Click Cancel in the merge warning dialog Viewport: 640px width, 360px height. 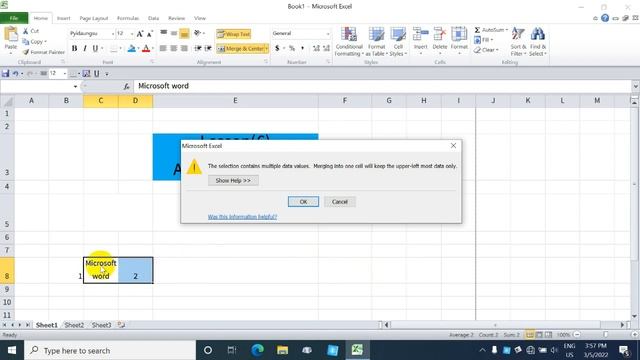click(x=340, y=202)
